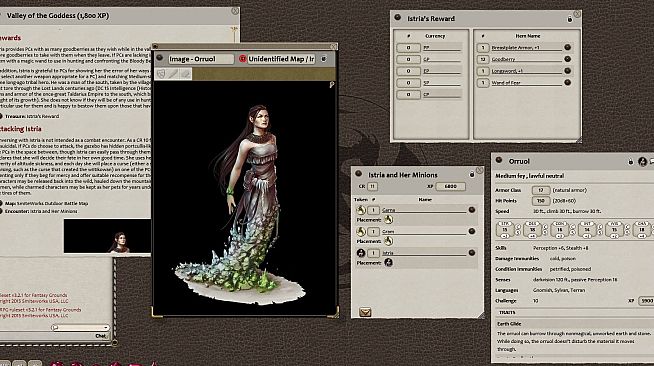Open link icon for Goodberry item
Viewport: 654px width, 366px height.
point(567,59)
